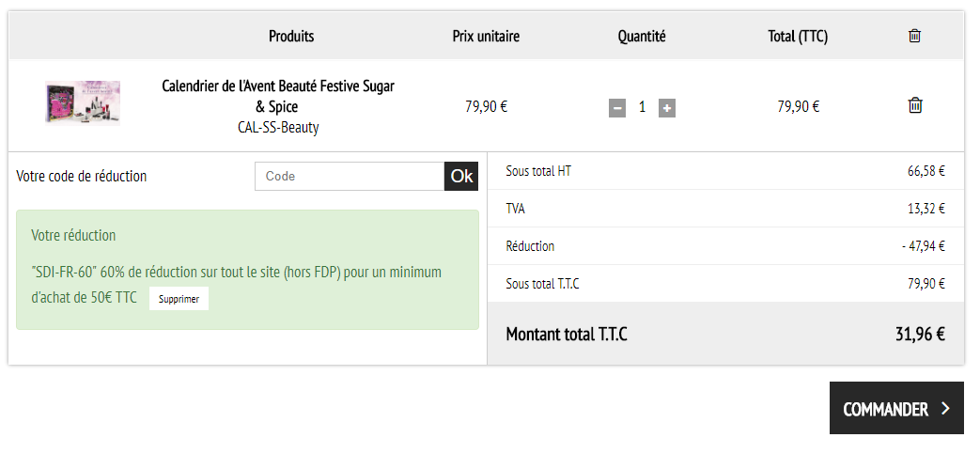Click the Votre réduction heading in the green box
The width and height of the screenshot is (980, 469).
(x=73, y=236)
